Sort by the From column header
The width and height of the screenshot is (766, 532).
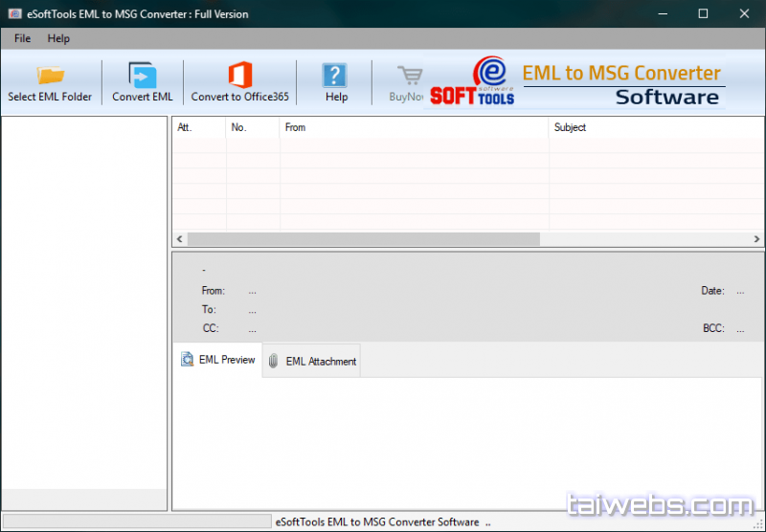point(414,127)
